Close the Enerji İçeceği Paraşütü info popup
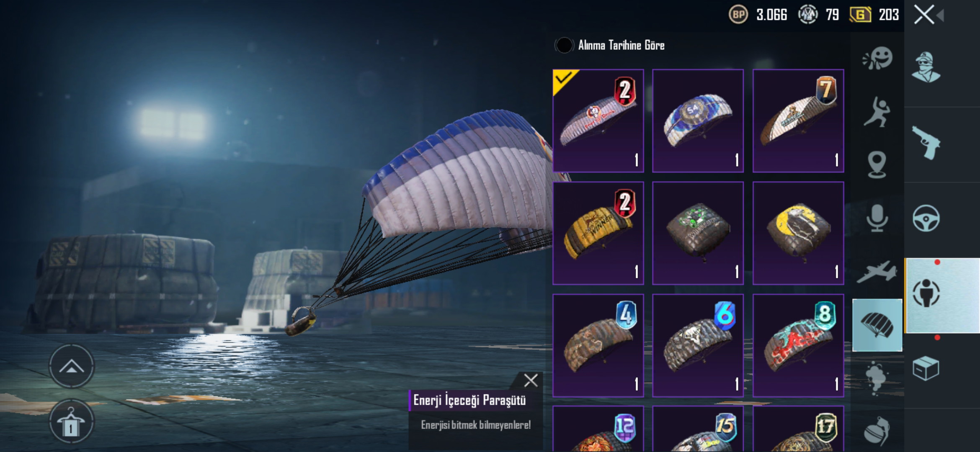Screen dimensions: 980x452 (531, 380)
